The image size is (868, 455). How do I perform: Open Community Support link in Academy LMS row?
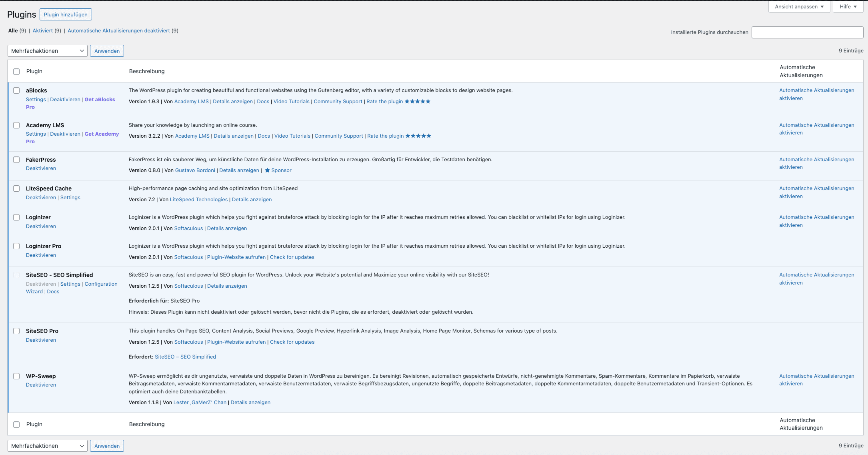tap(339, 136)
